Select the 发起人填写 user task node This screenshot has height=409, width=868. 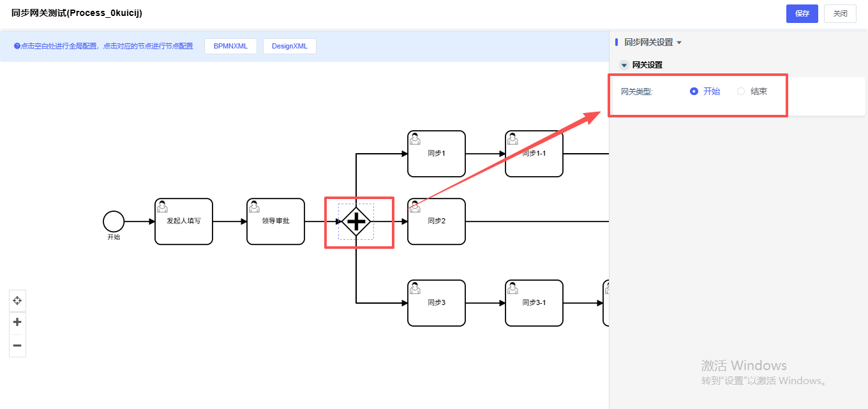tap(184, 221)
